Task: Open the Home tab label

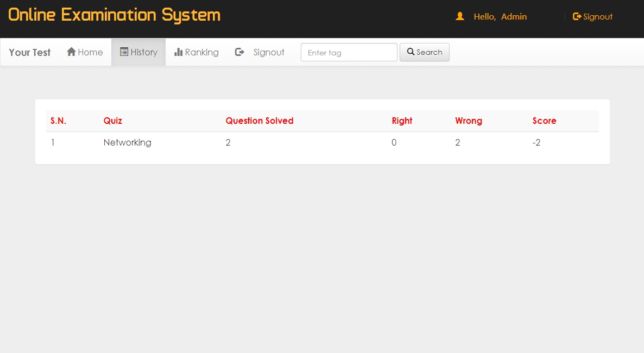Action: pos(90,52)
